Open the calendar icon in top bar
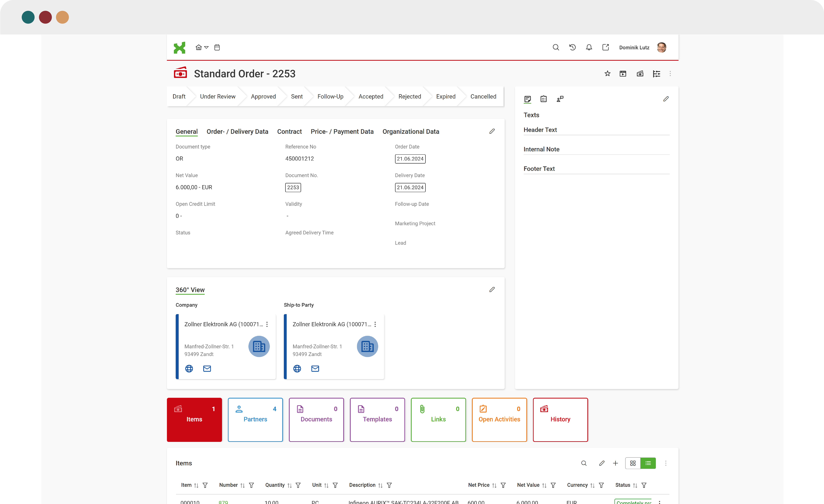This screenshot has height=504, width=824. [x=217, y=48]
